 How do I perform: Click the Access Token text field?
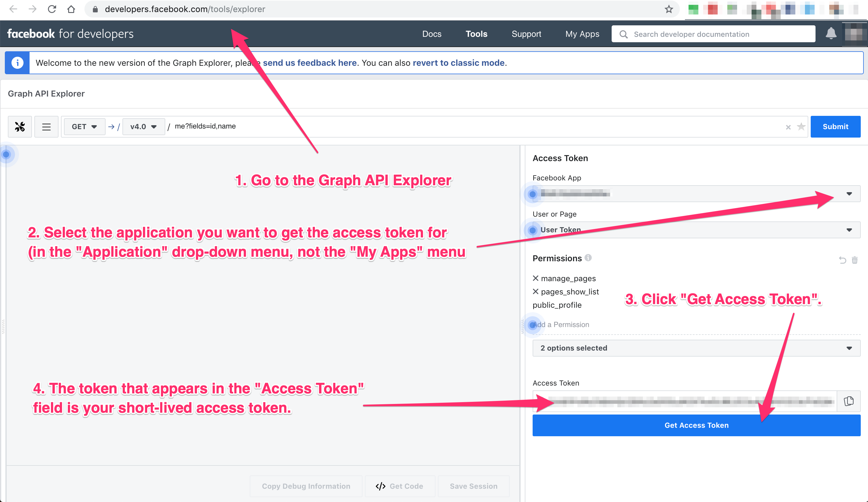click(684, 401)
